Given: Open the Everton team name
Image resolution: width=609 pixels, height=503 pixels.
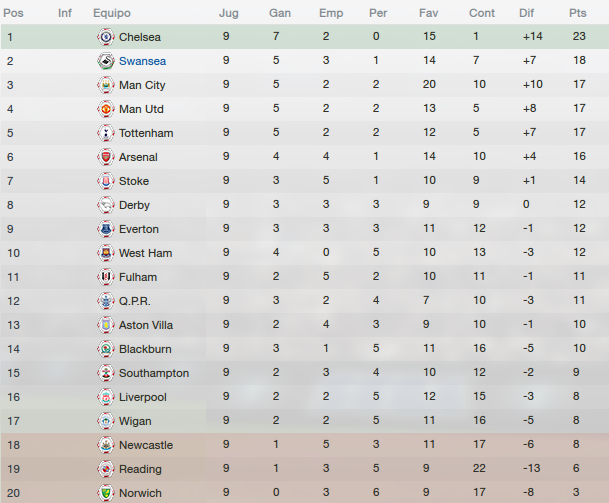Looking at the screenshot, I should [x=139, y=229].
